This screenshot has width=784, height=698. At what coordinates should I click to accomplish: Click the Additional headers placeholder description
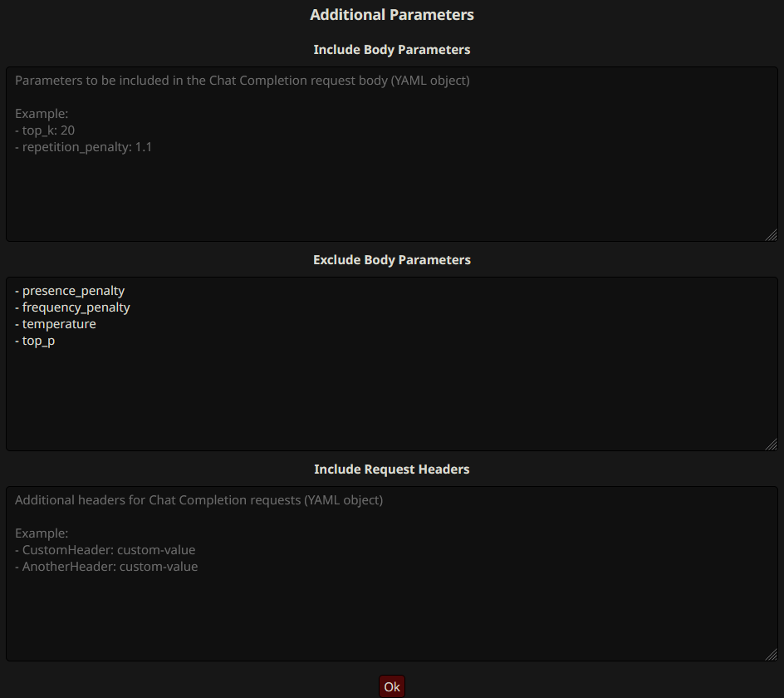199,500
